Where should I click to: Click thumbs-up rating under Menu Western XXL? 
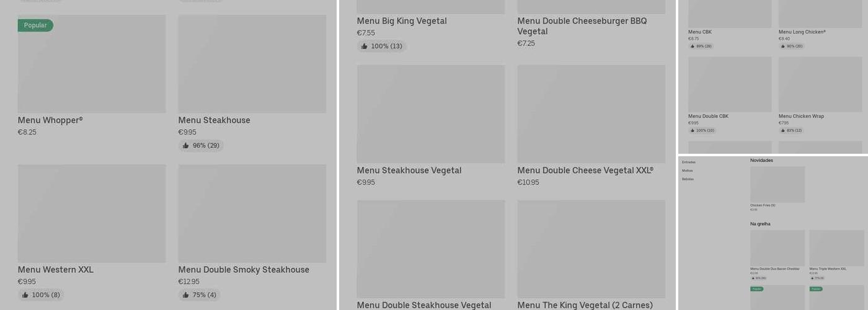click(41, 295)
